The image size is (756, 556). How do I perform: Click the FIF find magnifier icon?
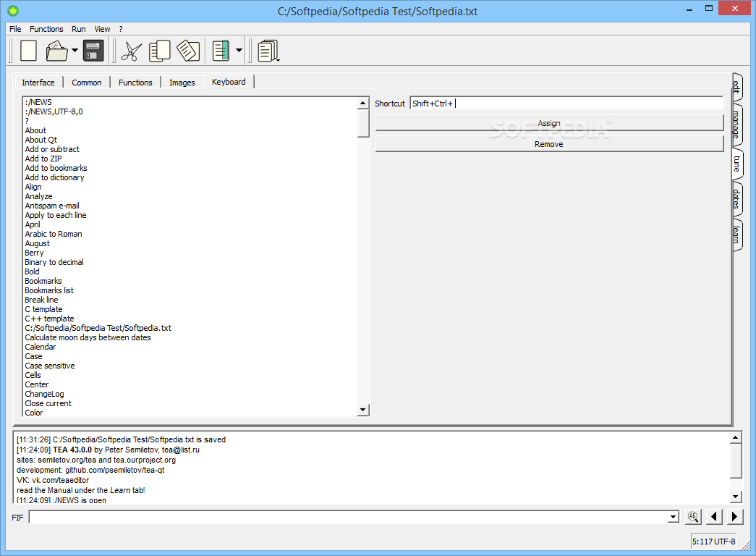coord(693,516)
